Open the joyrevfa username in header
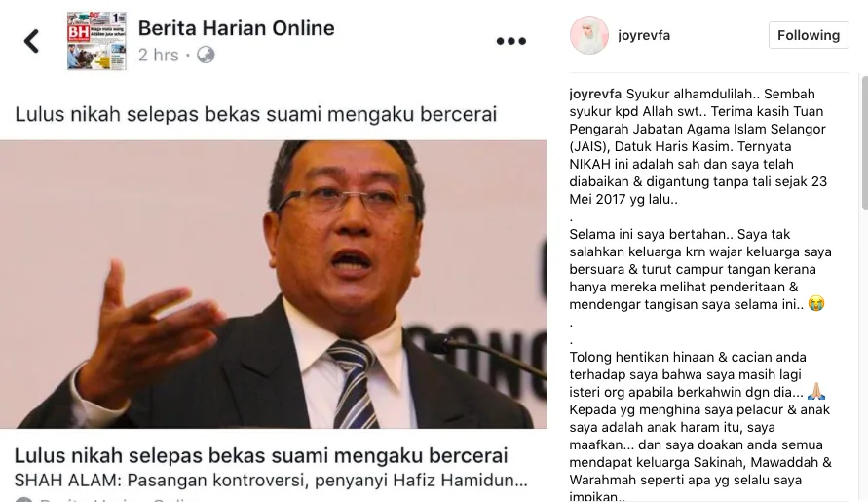The image size is (868, 502). point(644,35)
